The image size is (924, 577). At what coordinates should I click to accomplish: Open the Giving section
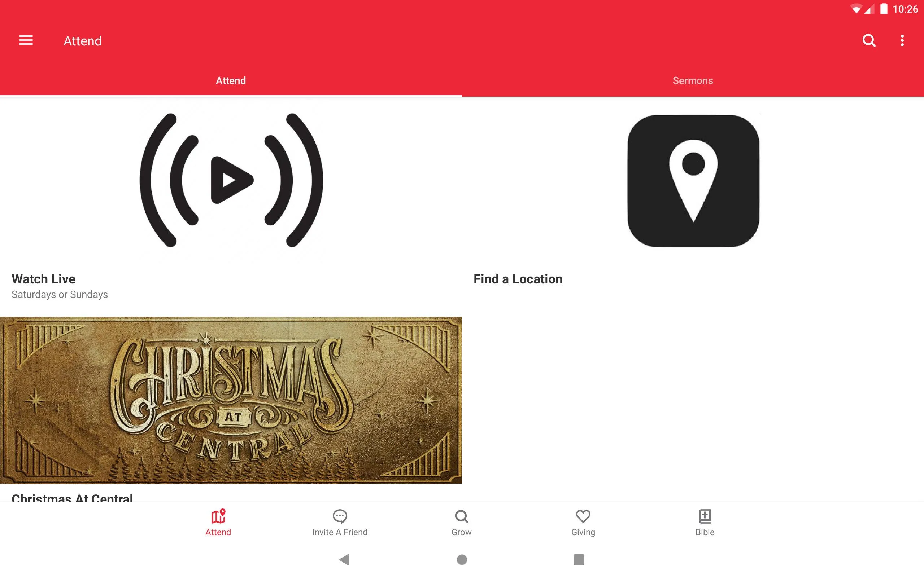(x=583, y=522)
